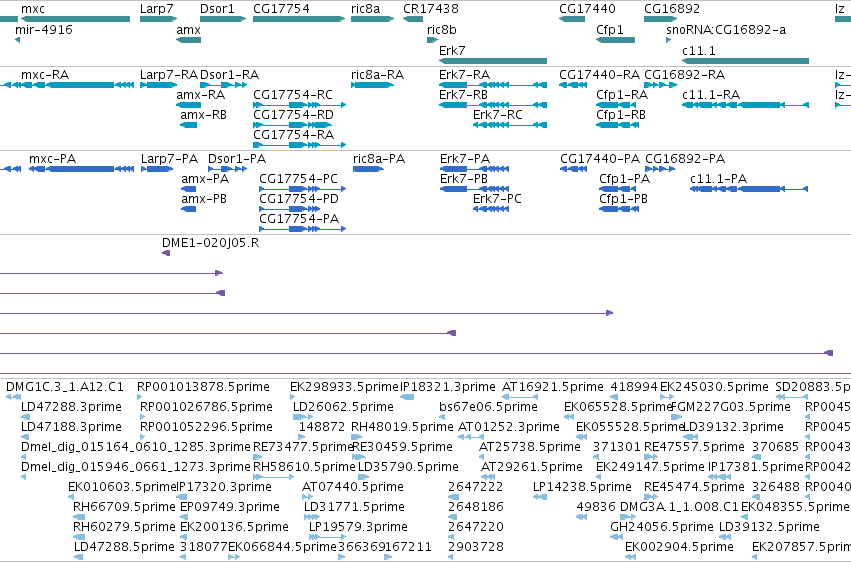Click the CR17438 gene arrow
Viewport: 851px width, 562px height.
coord(413,19)
